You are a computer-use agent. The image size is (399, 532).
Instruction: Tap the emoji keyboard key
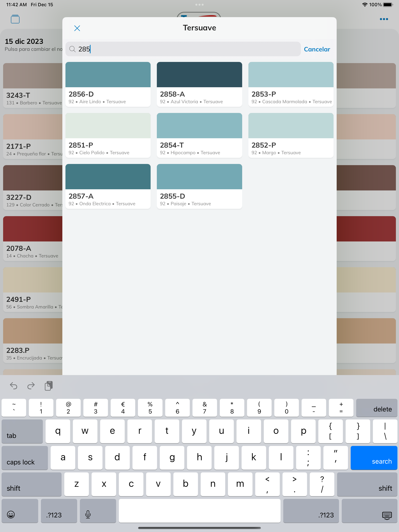20,511
